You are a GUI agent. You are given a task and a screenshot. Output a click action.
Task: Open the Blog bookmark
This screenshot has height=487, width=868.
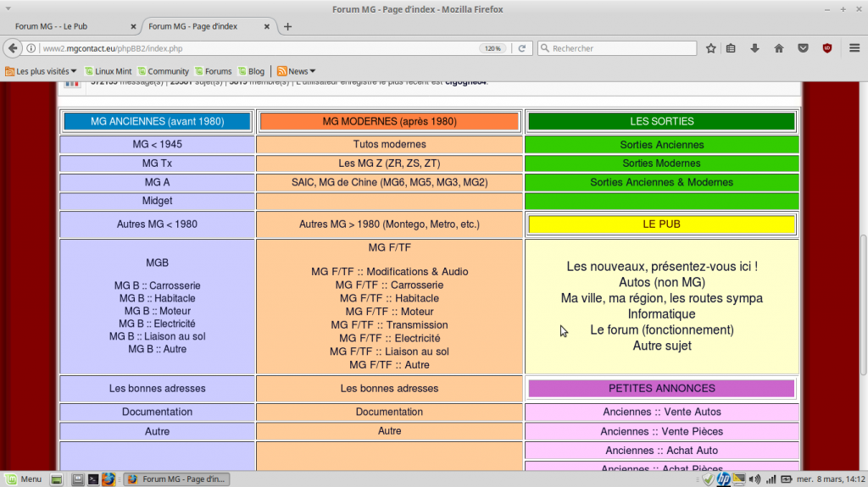pyautogui.click(x=251, y=71)
